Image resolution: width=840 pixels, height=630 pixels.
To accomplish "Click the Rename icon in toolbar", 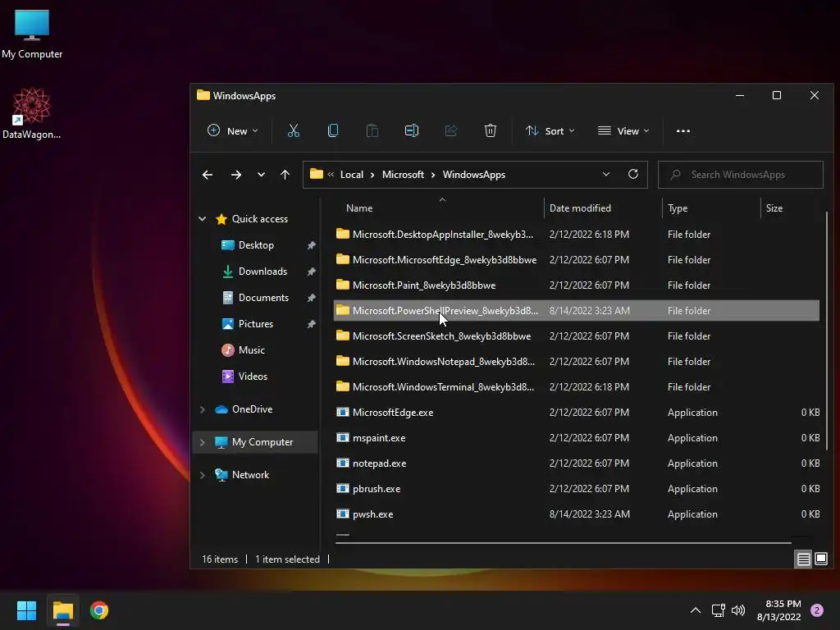I will click(412, 130).
